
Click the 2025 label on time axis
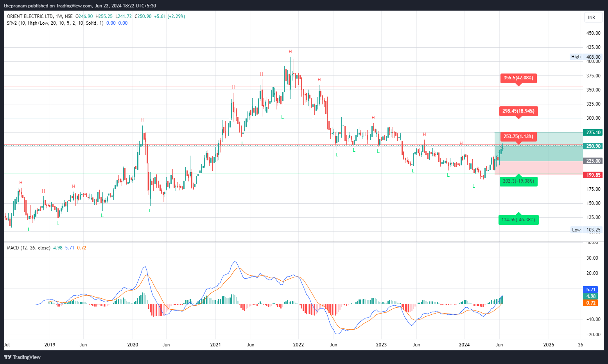coord(549,345)
